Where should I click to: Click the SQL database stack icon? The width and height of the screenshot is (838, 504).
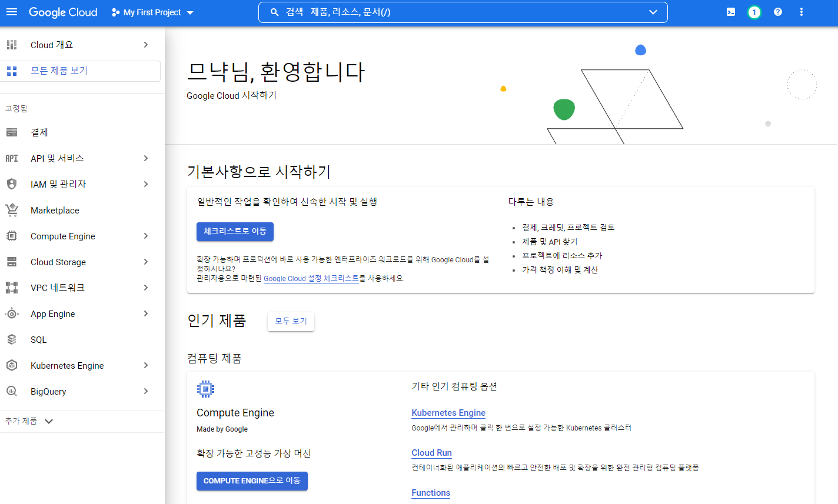(12, 339)
